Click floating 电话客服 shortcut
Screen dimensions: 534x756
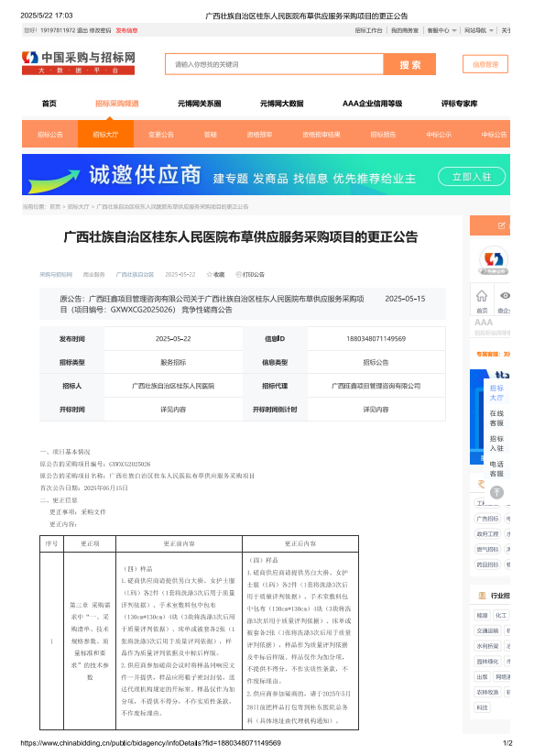496,468
